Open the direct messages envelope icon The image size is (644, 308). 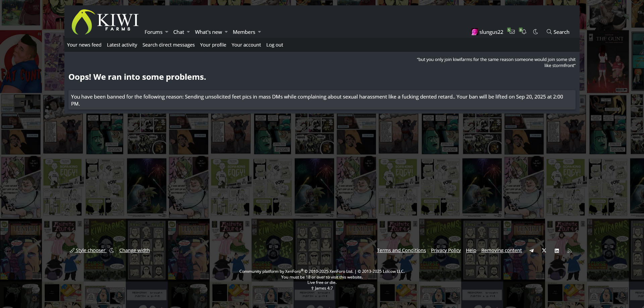pyautogui.click(x=512, y=32)
